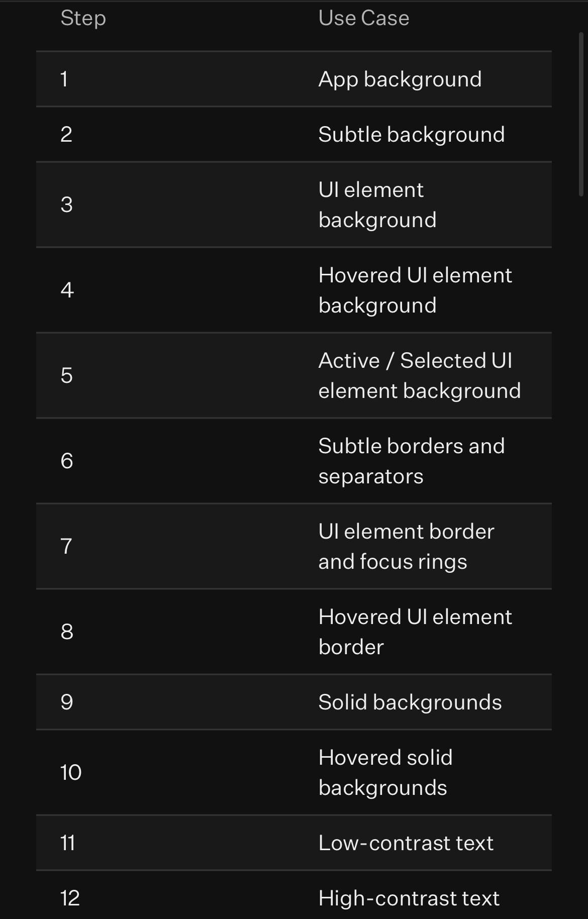588x919 pixels.
Task: Click Subtle borders and separators text
Action: (x=411, y=461)
